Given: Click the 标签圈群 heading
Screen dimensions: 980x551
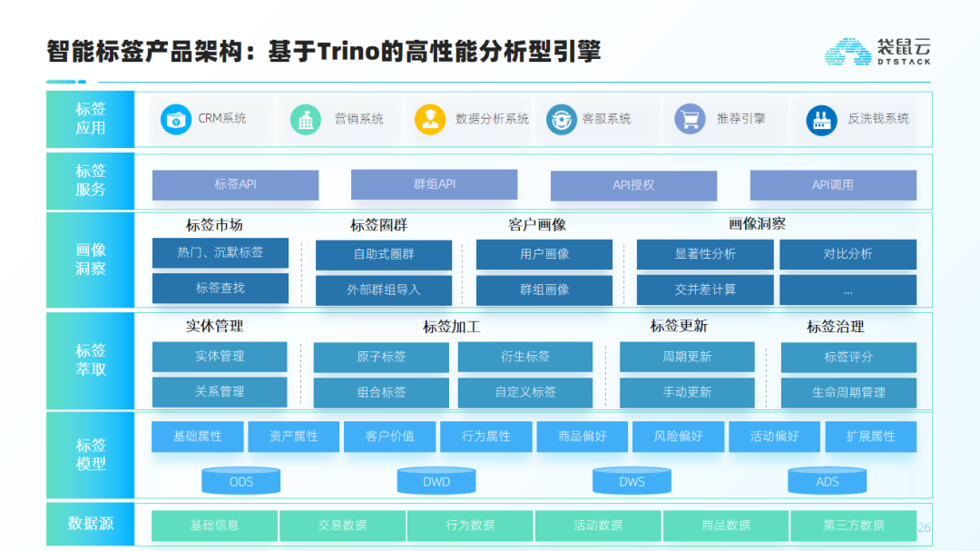Looking at the screenshot, I should tap(378, 225).
